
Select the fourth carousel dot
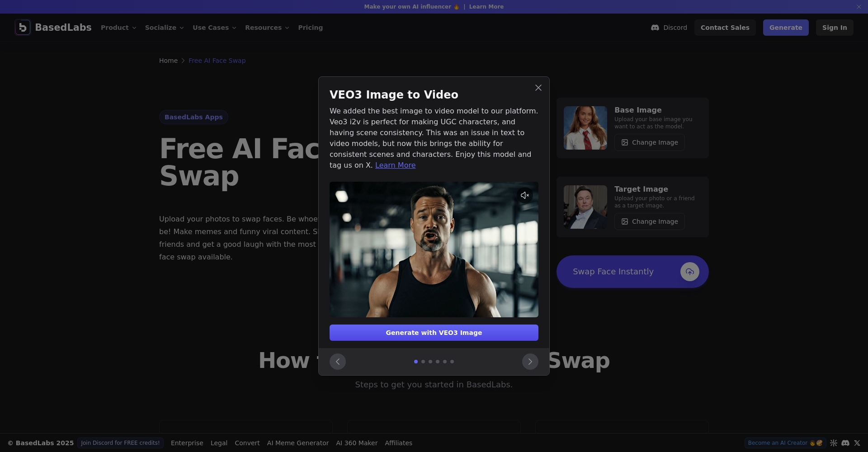[x=438, y=362]
